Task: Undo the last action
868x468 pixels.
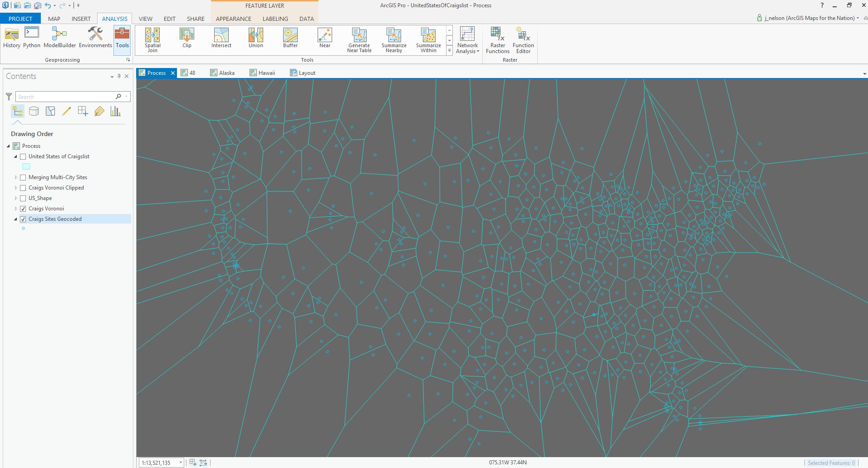Action: [48, 5]
